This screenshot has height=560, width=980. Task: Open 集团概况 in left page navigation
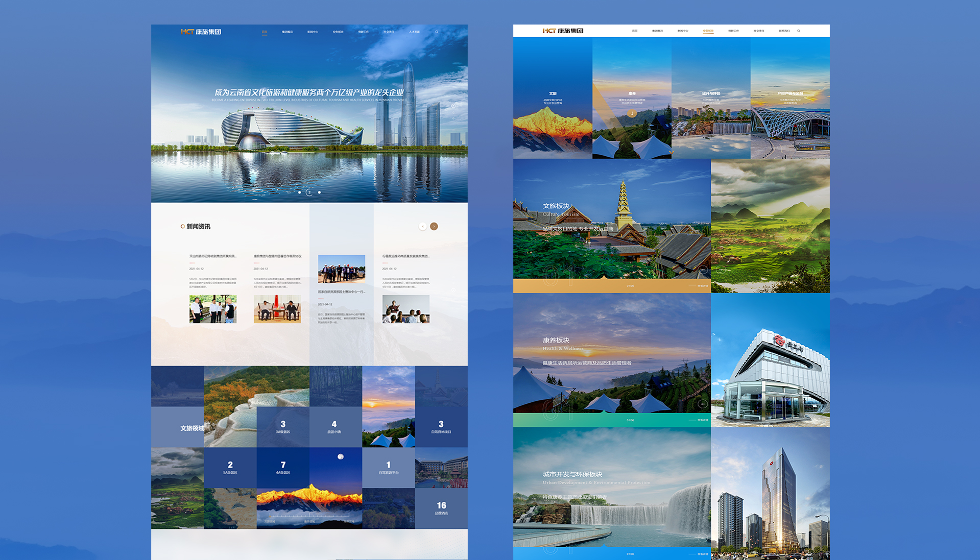tap(287, 32)
